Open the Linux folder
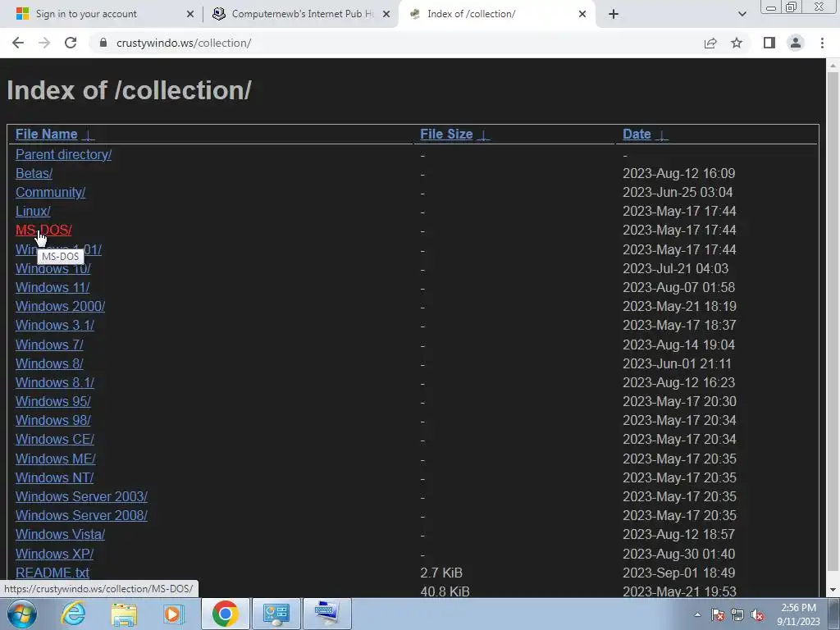Screen dimensions: 840x630 33,211
